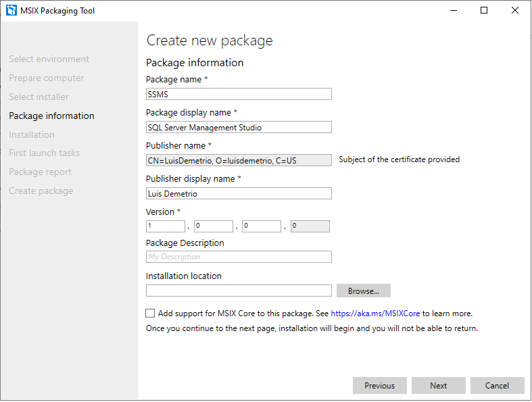Open the https://aka.ms/MSIXCore link
Viewport: 532px width, 402px height.
375,313
